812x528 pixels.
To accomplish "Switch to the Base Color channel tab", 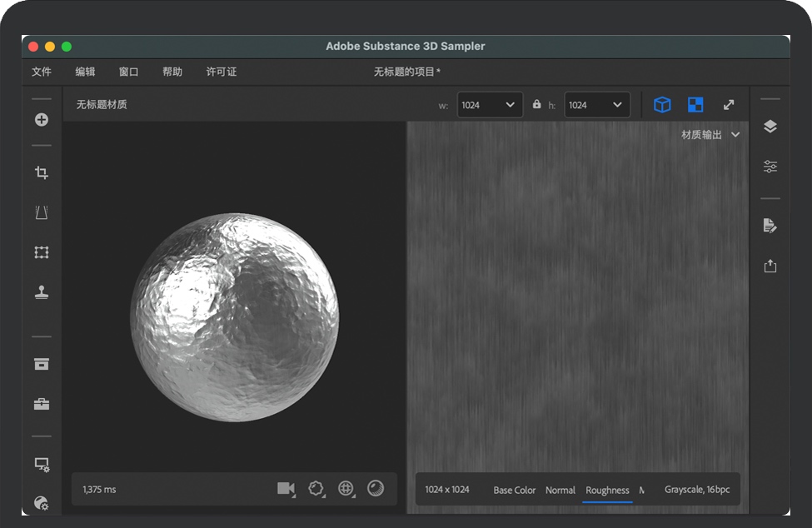I will click(515, 490).
